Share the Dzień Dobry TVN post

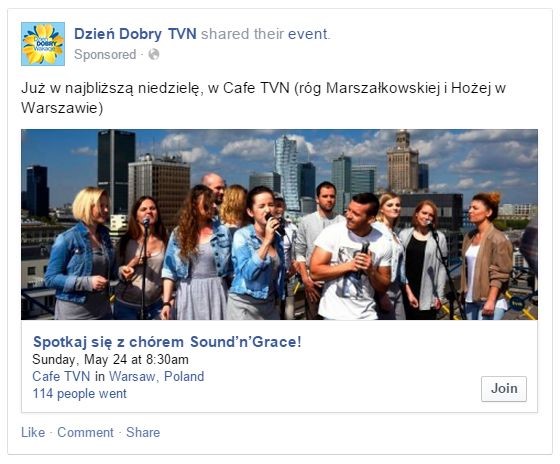(143, 432)
